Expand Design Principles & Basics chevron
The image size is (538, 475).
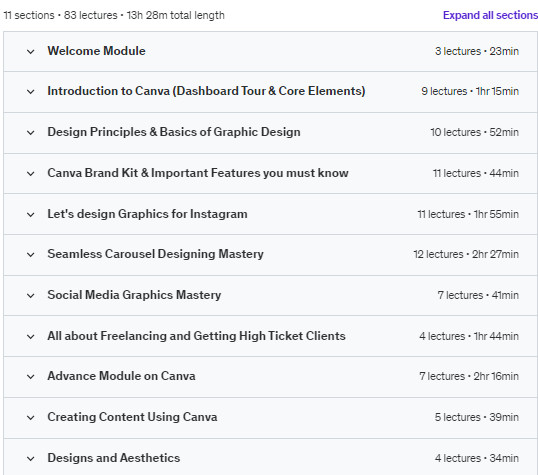[31, 133]
